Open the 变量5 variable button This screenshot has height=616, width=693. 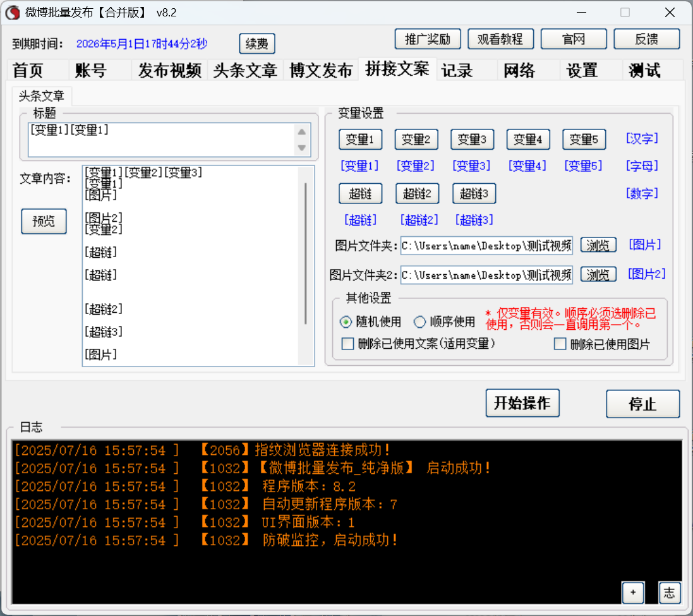tap(584, 140)
